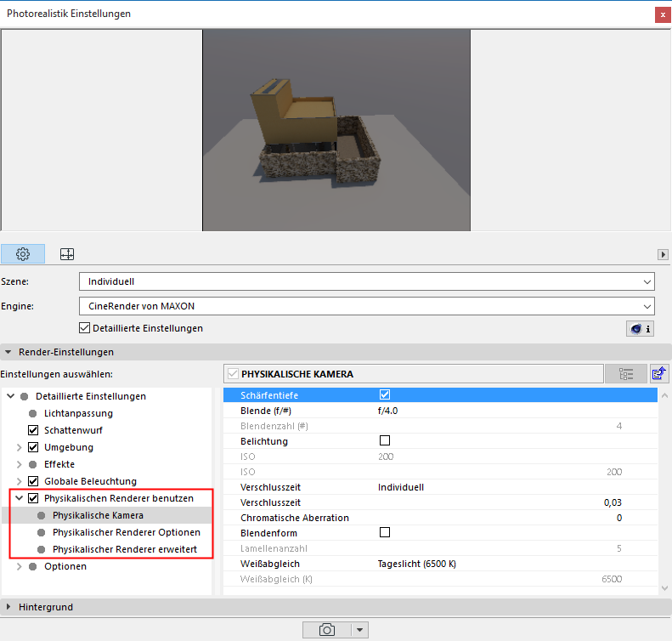Select Effekte in the settings tree

(x=59, y=464)
